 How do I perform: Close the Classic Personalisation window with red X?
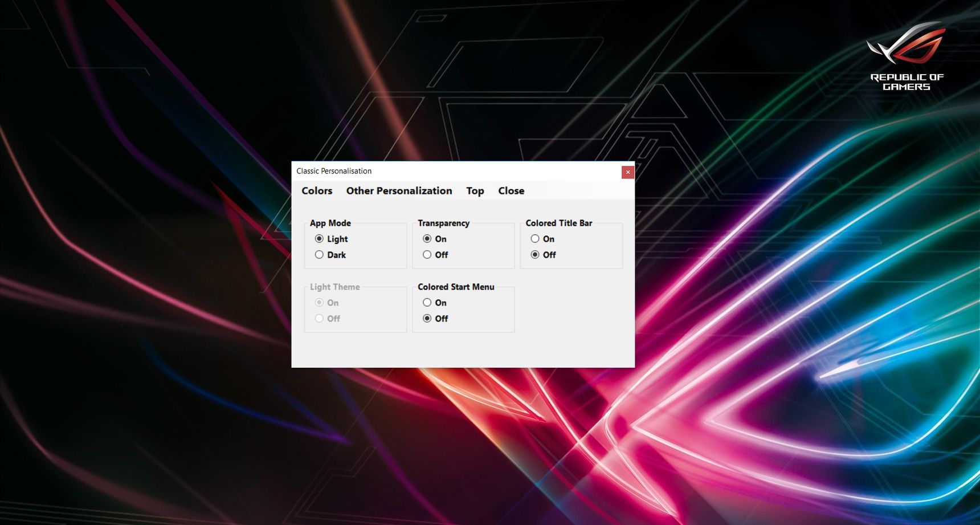tap(628, 172)
